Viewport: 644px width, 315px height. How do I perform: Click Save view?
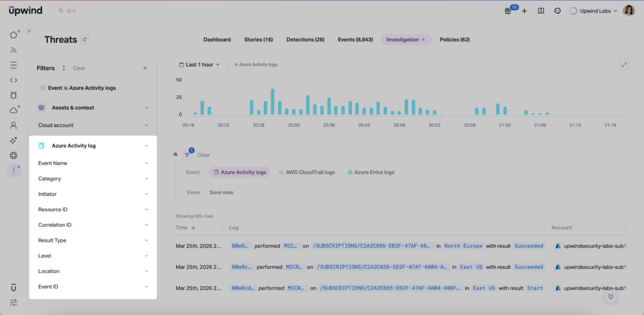point(221,192)
